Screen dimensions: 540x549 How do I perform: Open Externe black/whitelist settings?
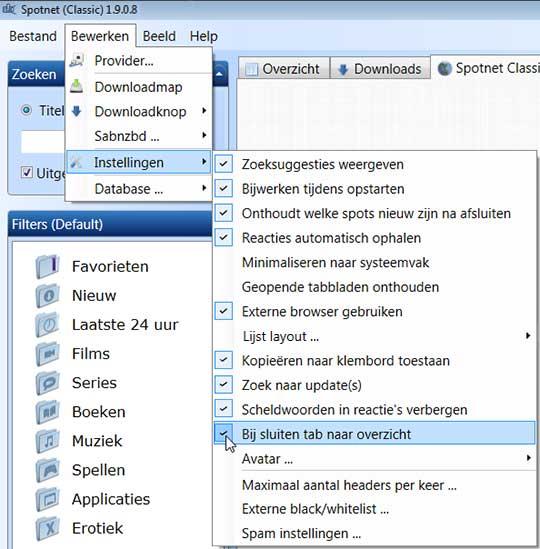(x=315, y=509)
